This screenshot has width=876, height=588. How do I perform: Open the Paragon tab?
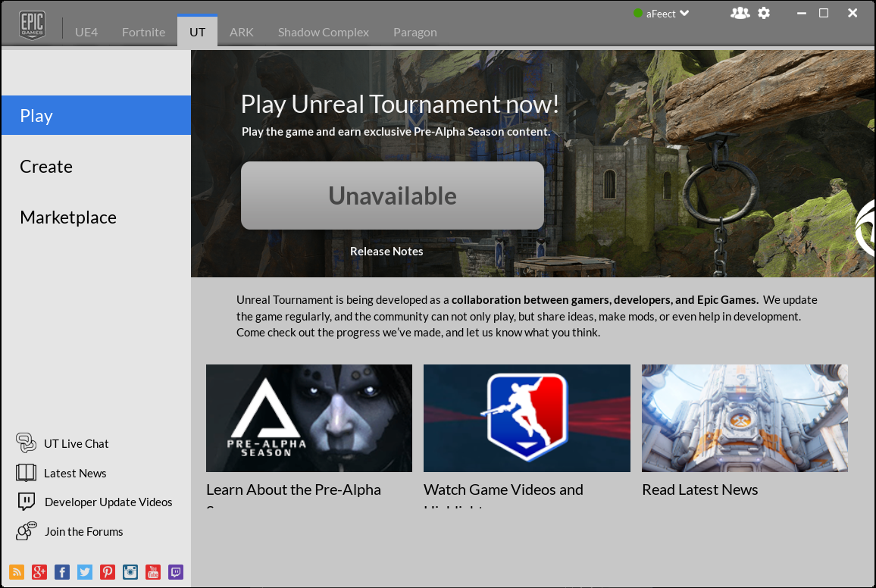[415, 33]
